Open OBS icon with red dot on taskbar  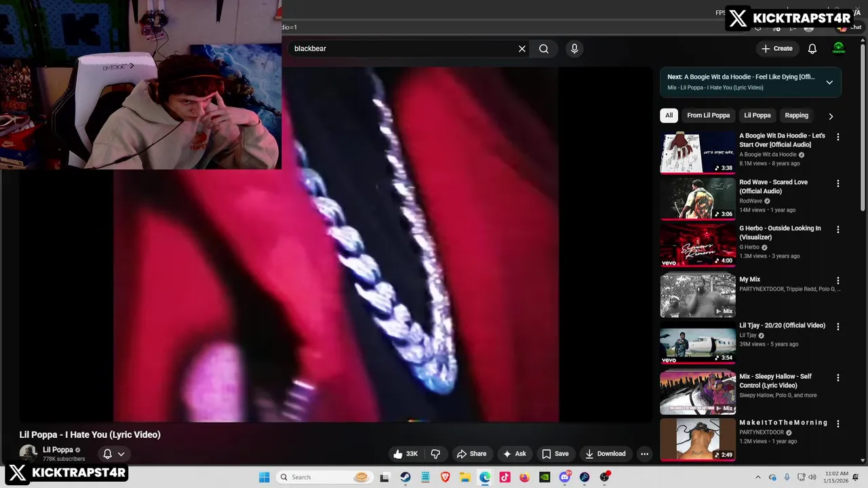point(604,477)
